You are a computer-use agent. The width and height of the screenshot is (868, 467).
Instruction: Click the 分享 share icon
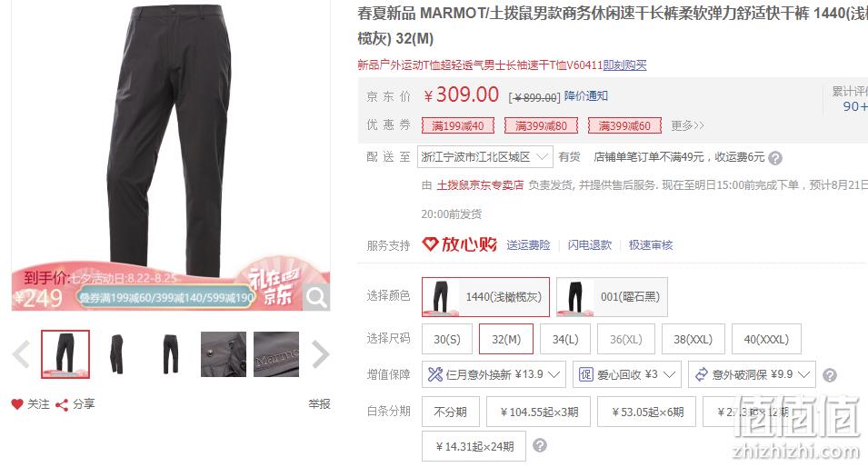click(62, 404)
